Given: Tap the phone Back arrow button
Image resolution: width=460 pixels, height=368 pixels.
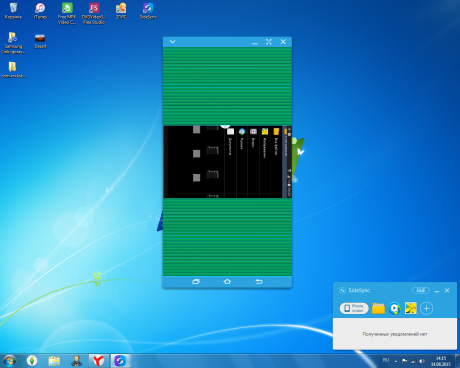Looking at the screenshot, I should 259,282.
